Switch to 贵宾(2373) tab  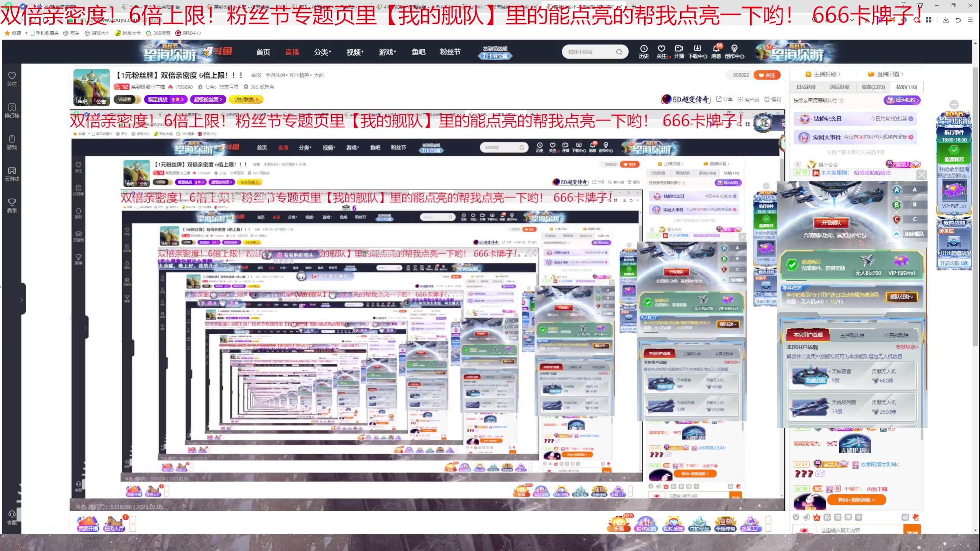click(873, 87)
